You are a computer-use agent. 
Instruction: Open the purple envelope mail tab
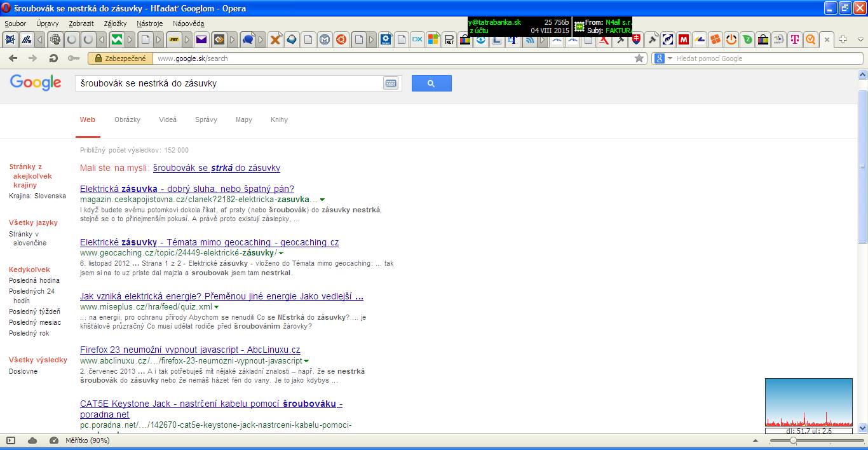tap(201, 39)
